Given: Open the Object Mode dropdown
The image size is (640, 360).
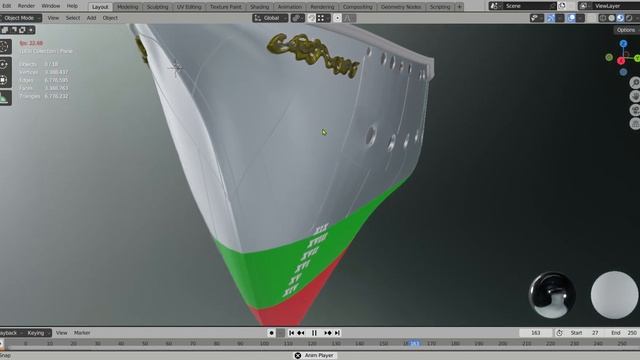Looking at the screenshot, I should click(x=21, y=18).
